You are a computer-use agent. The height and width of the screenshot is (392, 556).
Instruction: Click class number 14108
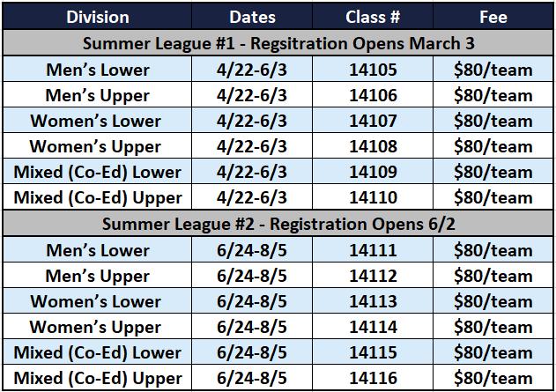pos(373,146)
